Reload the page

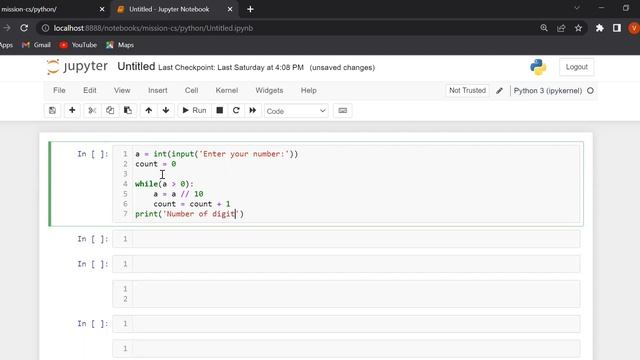coord(24,28)
